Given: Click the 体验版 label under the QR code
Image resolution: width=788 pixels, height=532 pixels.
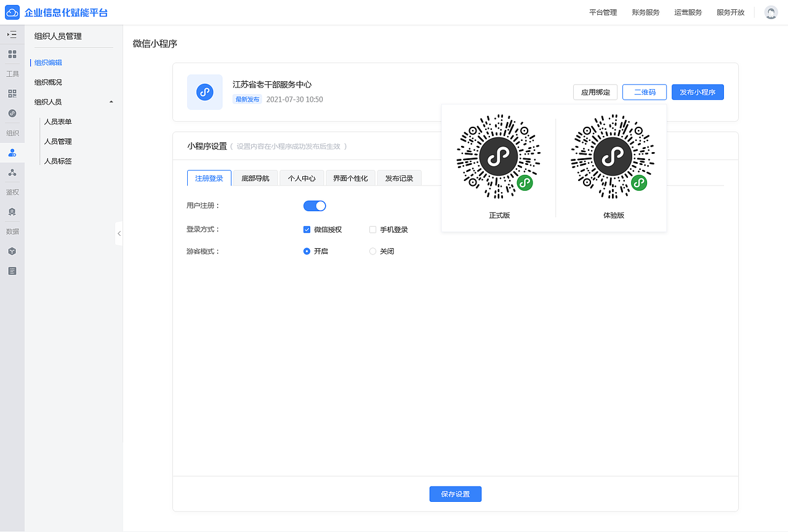Looking at the screenshot, I should (614, 216).
